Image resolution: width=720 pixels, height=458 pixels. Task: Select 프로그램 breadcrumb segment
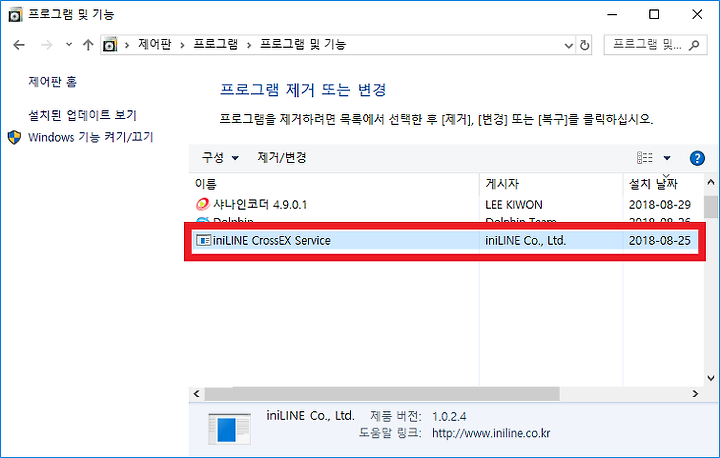pos(215,45)
